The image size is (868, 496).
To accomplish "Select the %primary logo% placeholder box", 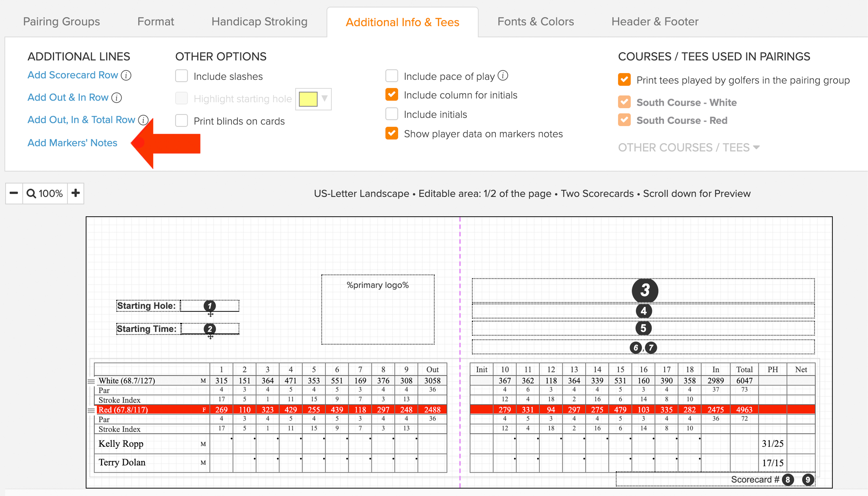I will click(378, 309).
